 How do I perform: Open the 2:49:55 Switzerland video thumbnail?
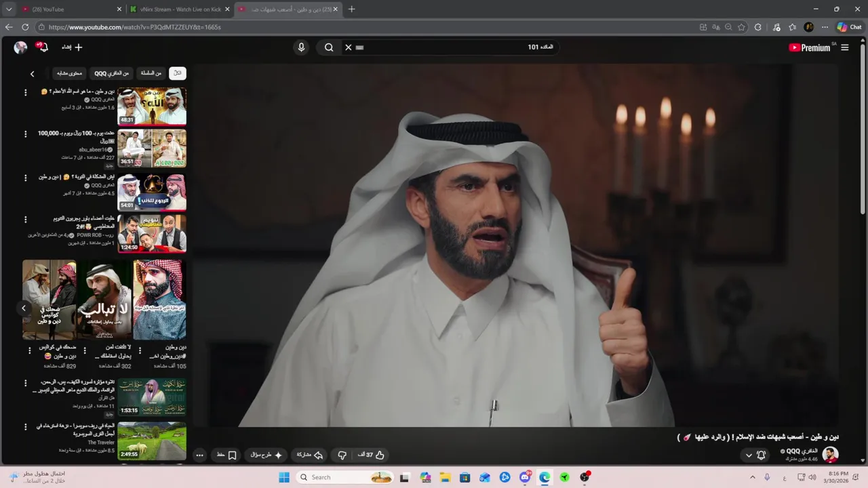(152, 441)
